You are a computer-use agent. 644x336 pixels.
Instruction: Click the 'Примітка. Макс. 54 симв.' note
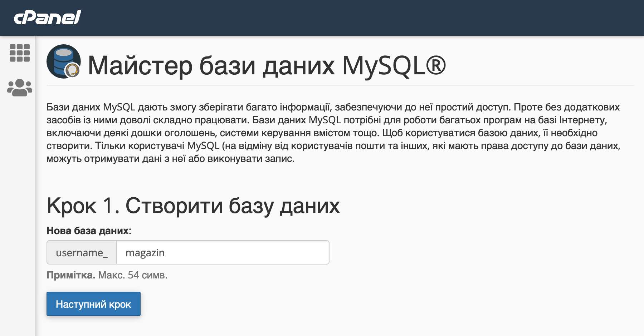coord(107,275)
